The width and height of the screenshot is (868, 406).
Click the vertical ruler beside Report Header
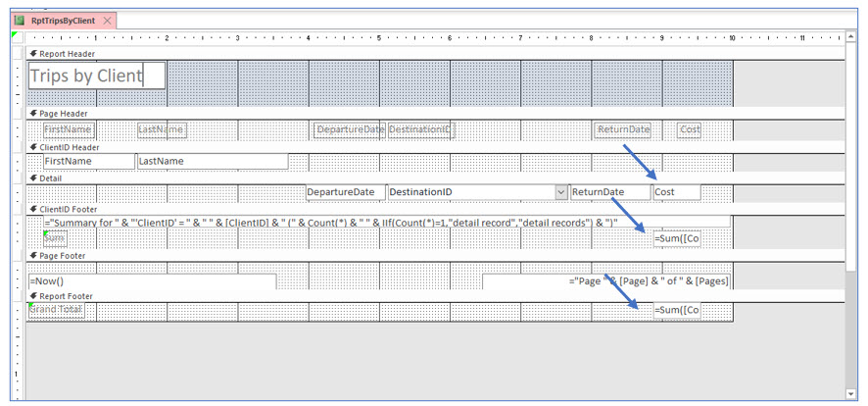[19, 83]
